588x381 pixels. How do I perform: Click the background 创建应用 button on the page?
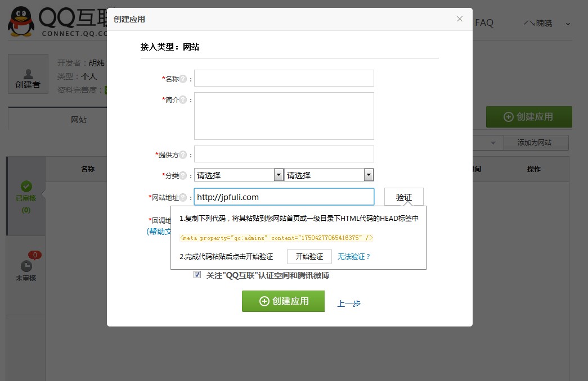(x=529, y=117)
